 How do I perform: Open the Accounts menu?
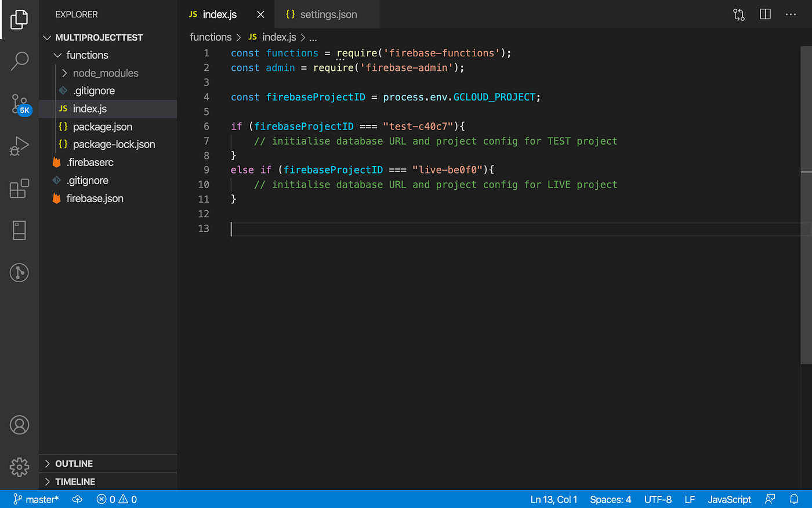pyautogui.click(x=19, y=425)
